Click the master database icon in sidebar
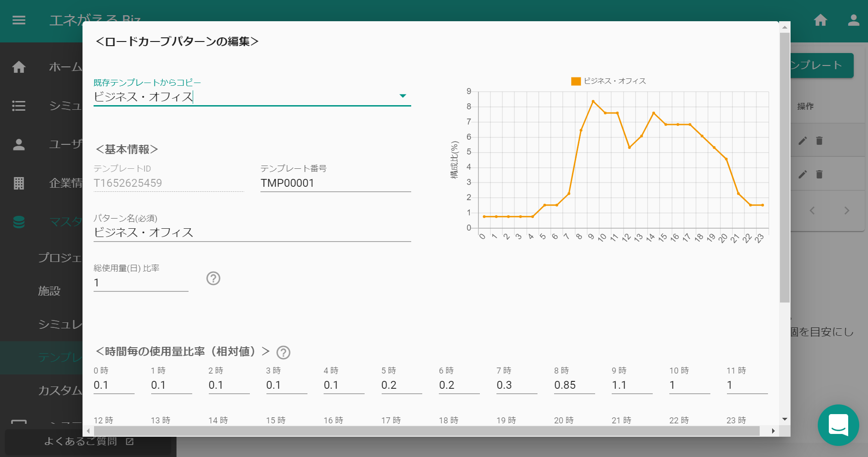This screenshot has width=868, height=457. [x=19, y=222]
